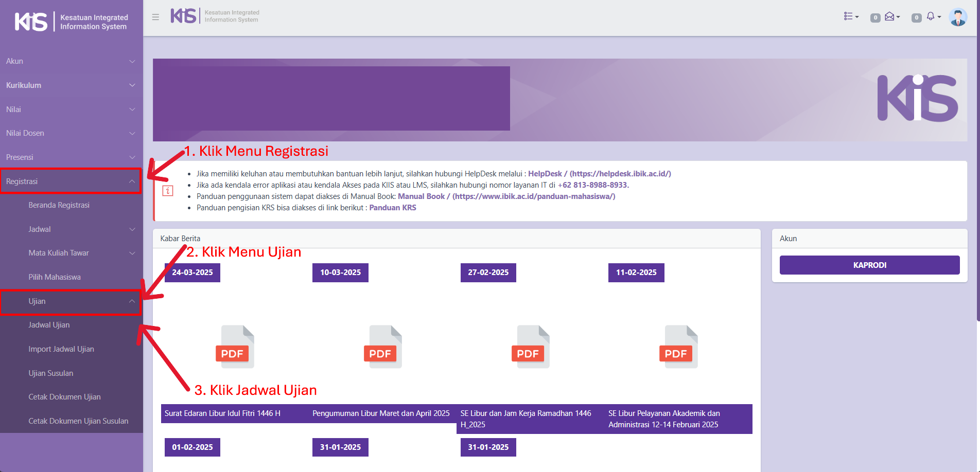Viewport: 980px width, 472px height.
Task: Click the user avatar profile icon
Action: 957,17
